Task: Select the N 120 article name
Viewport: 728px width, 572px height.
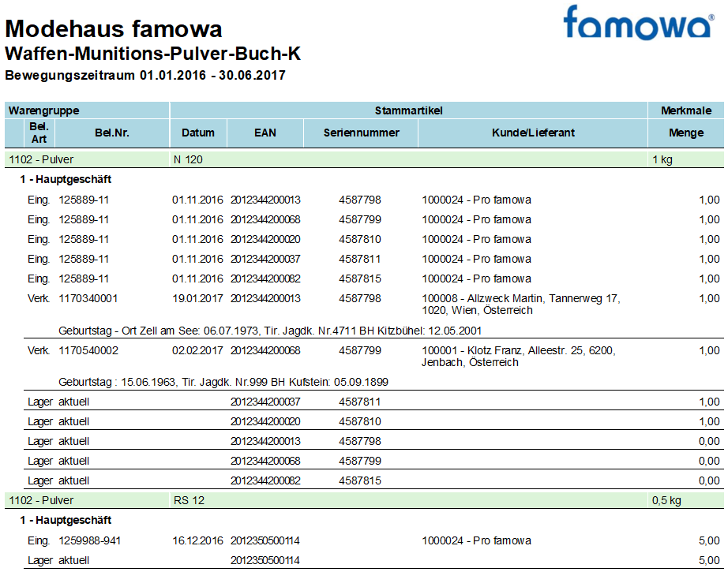Action: coord(188,159)
